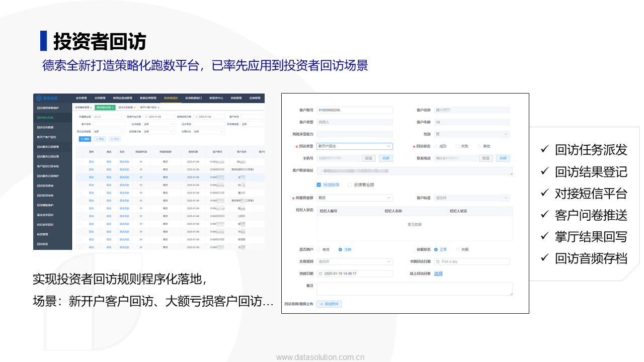Select 成功 radio for 回访状态
The width and height of the screenshot is (644, 362).
click(x=436, y=146)
